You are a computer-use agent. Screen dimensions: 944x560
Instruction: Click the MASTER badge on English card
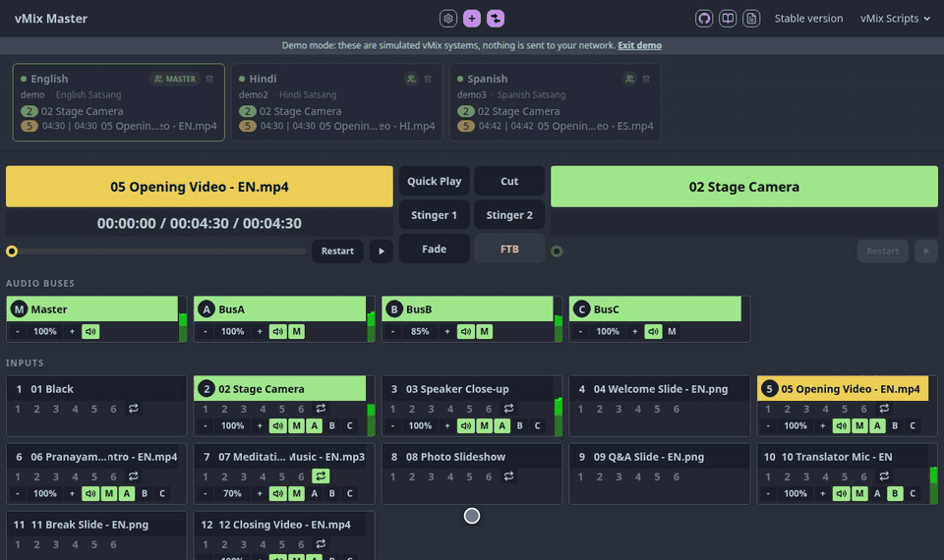coord(175,79)
